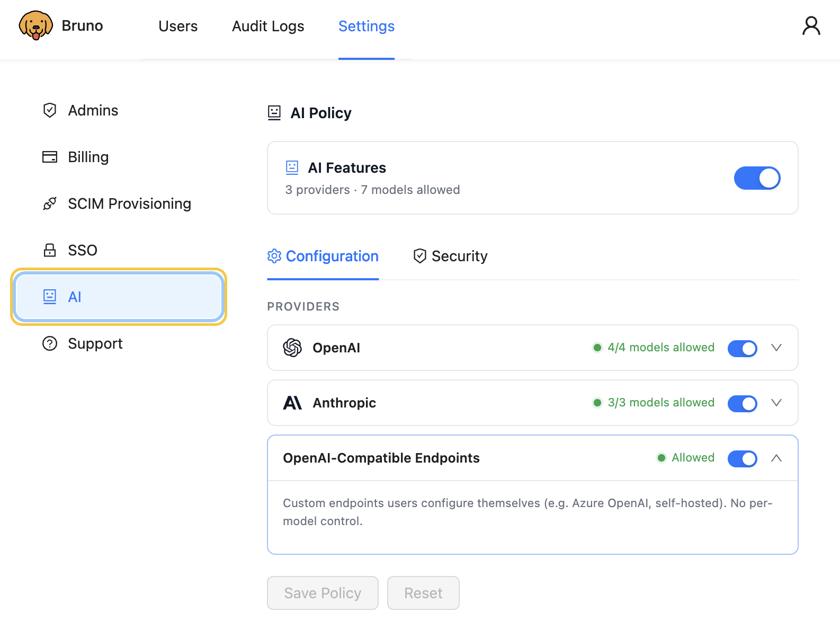Go to Billing settings
Screen dimensions: 840x638
pos(119,157)
